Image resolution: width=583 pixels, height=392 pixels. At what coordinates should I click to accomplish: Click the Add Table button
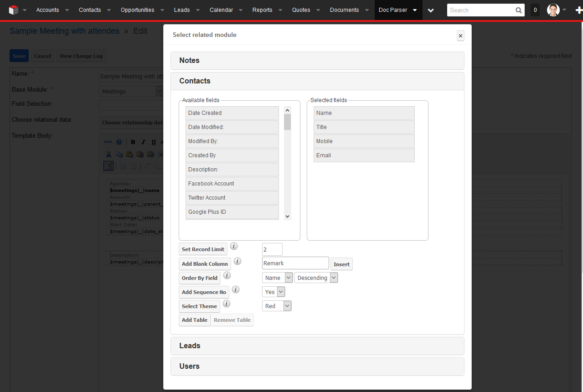tap(194, 320)
